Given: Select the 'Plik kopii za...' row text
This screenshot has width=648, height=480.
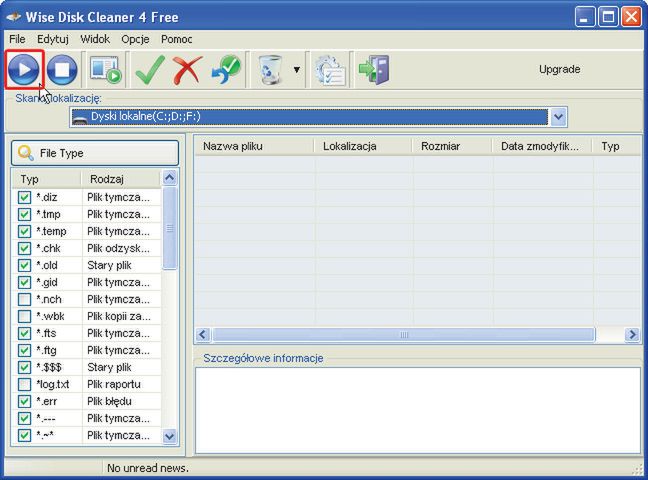Looking at the screenshot, I should [x=119, y=316].
